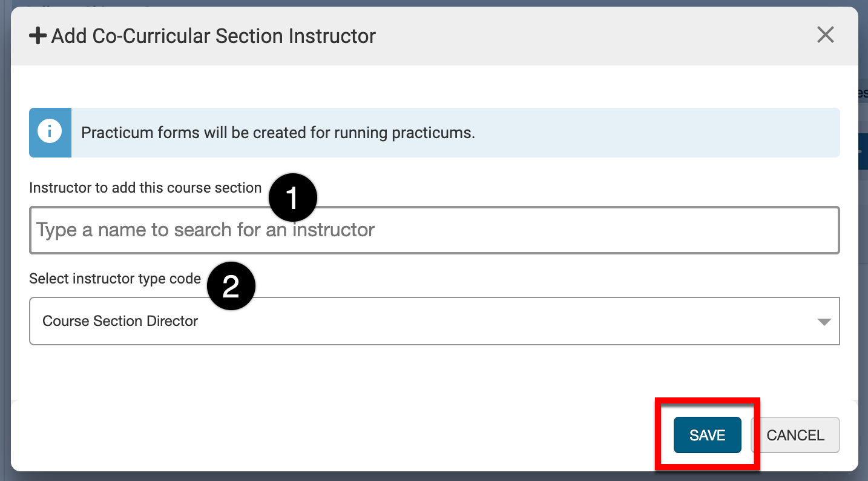Click the 'Instructor to add this course section' label
Screen dimensions: 868x481
(x=145, y=188)
